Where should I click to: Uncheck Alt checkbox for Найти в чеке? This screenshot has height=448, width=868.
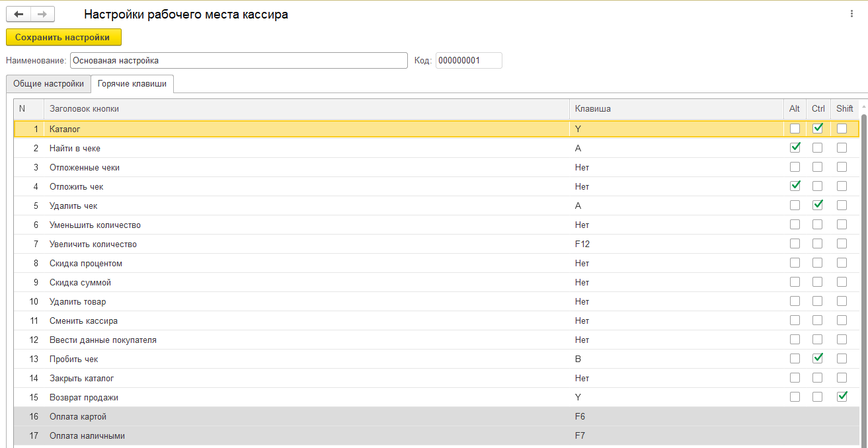(x=795, y=148)
